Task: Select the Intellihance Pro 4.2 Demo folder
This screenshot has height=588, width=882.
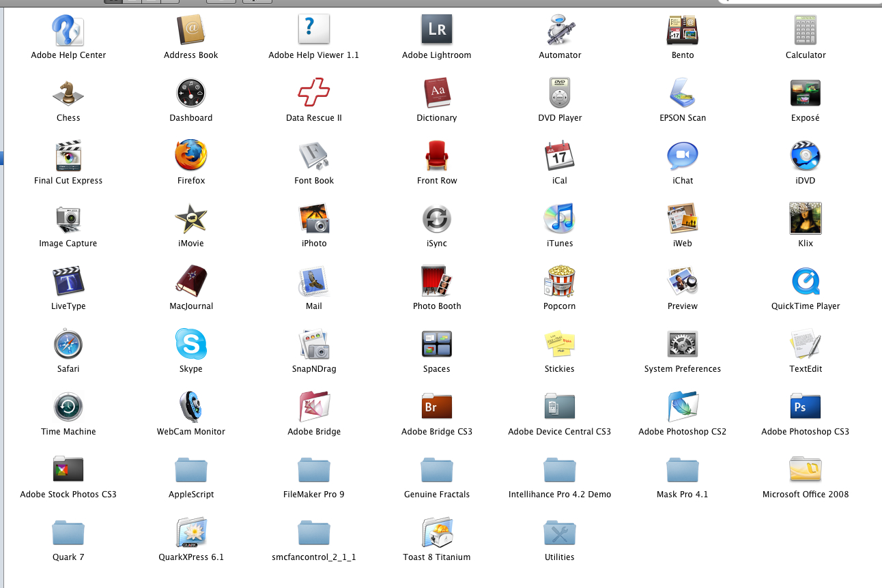Action: (x=560, y=469)
